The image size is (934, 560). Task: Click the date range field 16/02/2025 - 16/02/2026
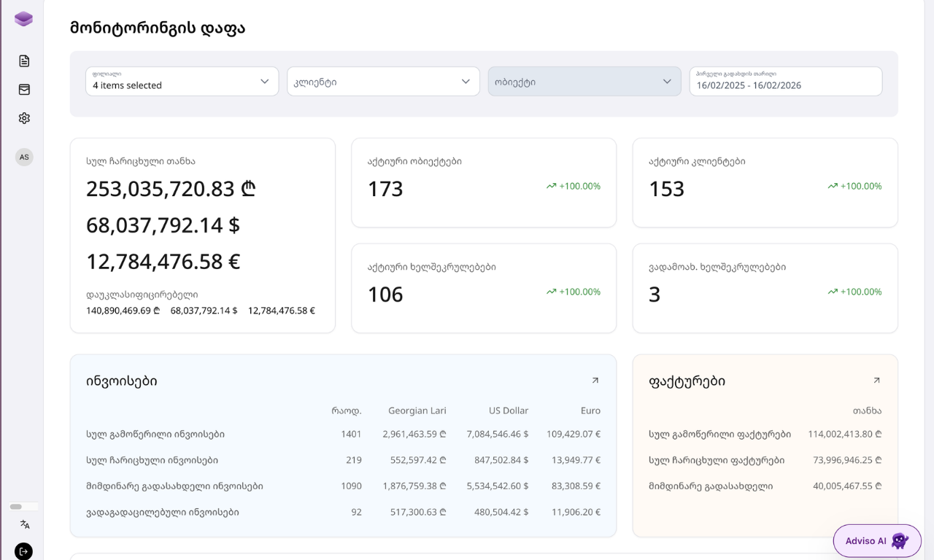coord(785,82)
